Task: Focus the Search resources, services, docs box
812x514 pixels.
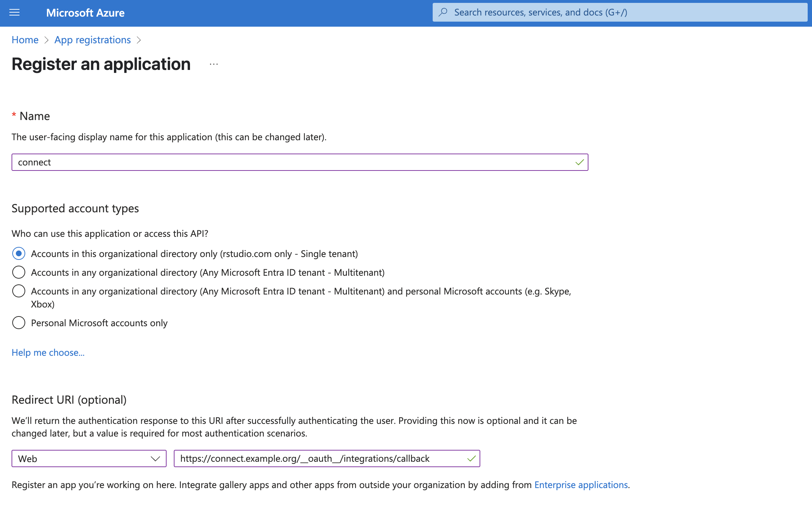Action: point(620,12)
